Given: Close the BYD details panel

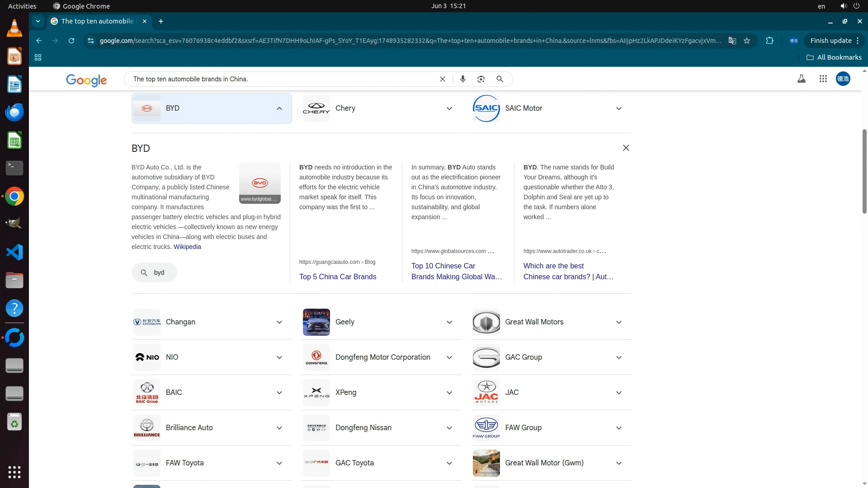Looking at the screenshot, I should [626, 148].
